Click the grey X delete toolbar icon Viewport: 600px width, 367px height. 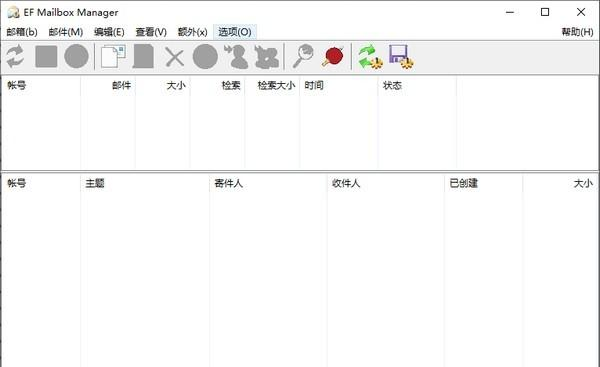(x=174, y=57)
